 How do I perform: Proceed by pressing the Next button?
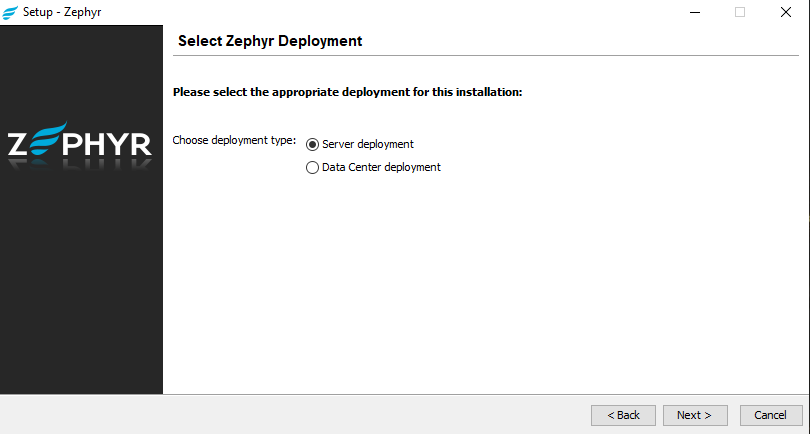[694, 415]
